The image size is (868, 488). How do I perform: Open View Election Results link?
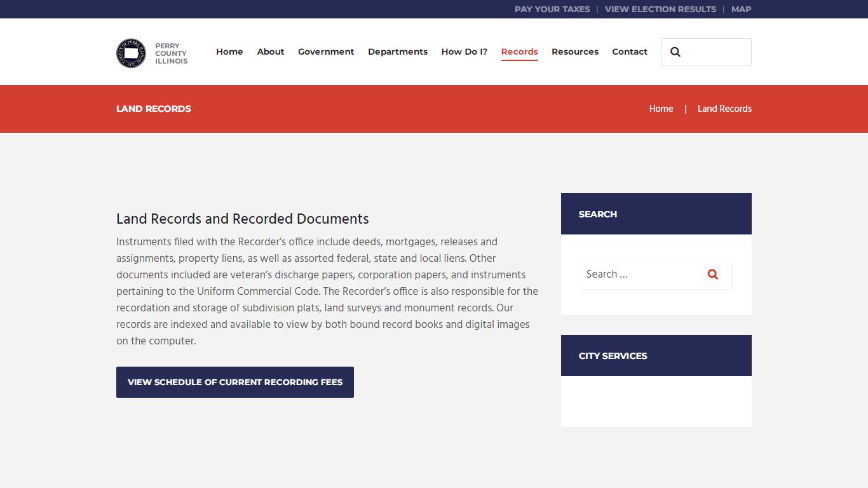pos(660,9)
